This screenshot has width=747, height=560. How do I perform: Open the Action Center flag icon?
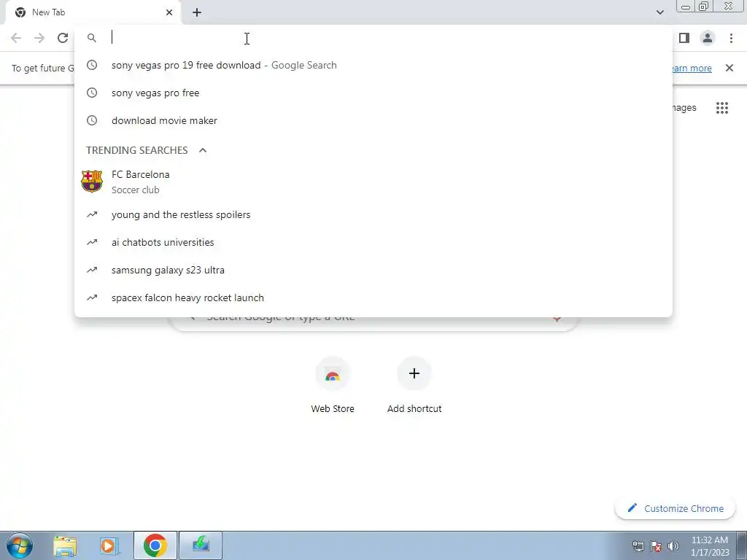(656, 545)
